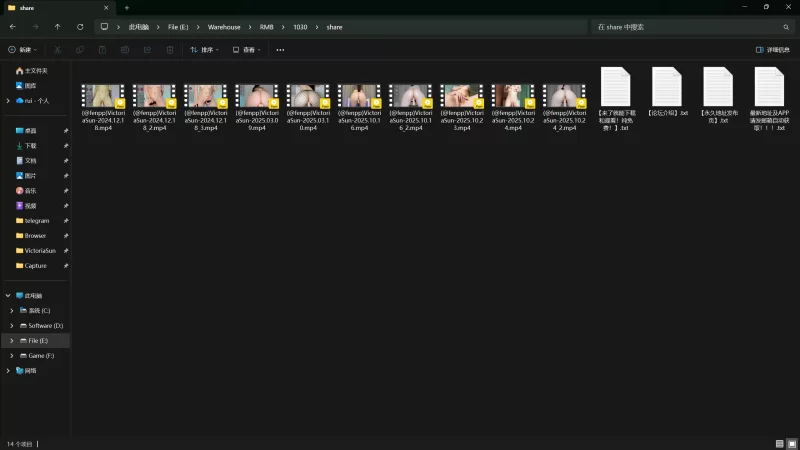This screenshot has width=800, height=450.
Task: Refresh the current folder view
Action: (79, 27)
